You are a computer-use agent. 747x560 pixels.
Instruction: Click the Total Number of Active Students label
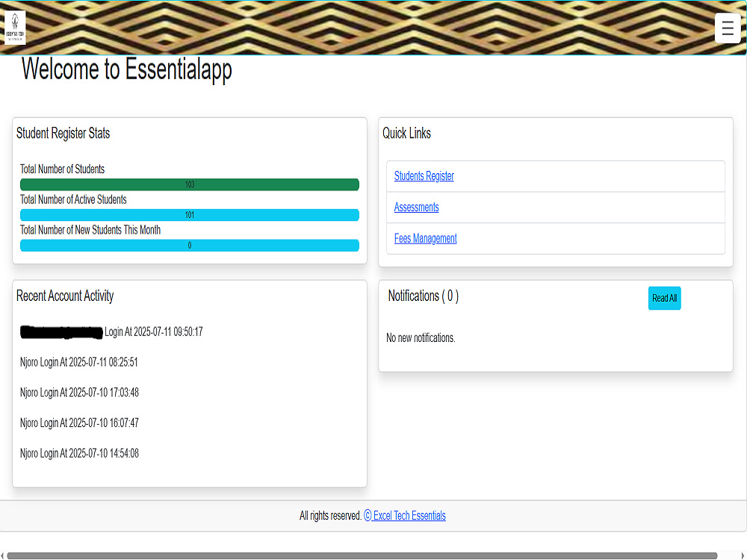(x=73, y=200)
